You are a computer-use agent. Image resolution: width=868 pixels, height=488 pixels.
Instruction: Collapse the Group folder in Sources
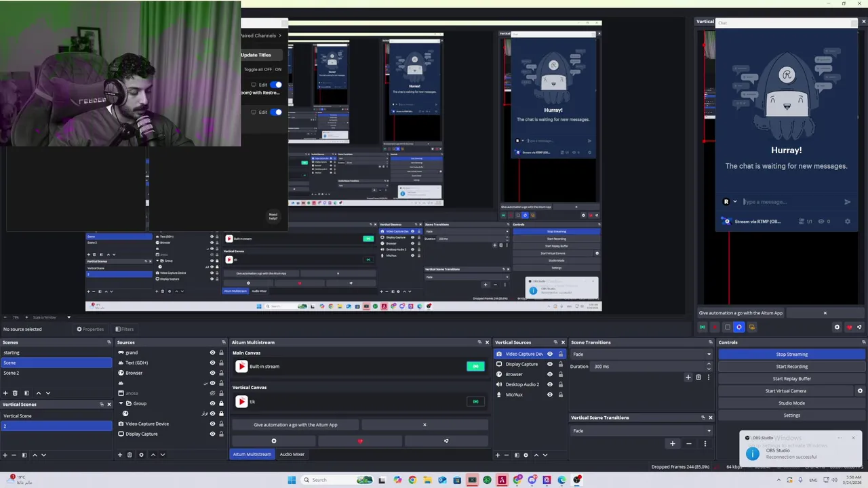[x=120, y=403]
